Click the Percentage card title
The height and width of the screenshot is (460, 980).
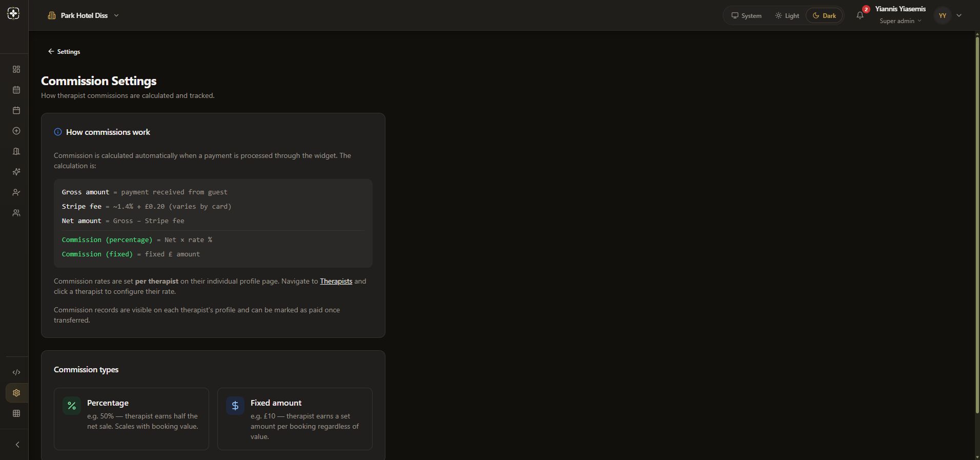pos(108,403)
